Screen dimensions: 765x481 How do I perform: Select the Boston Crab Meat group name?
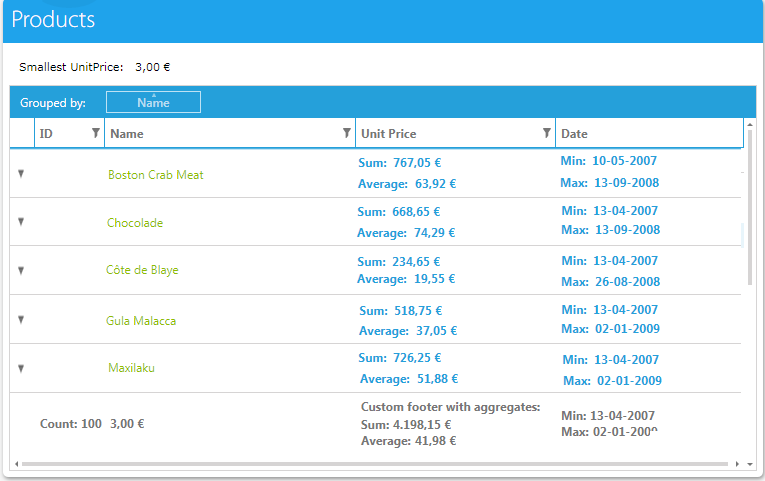point(156,175)
